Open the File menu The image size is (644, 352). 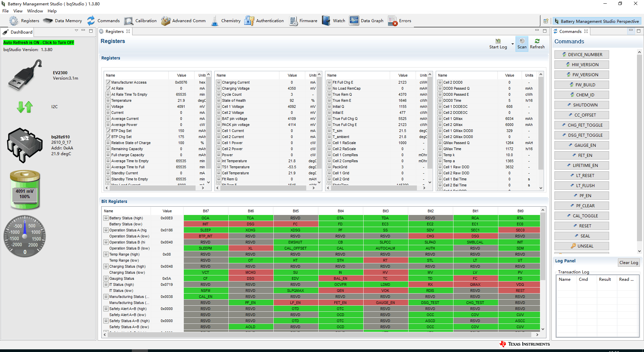point(5,11)
